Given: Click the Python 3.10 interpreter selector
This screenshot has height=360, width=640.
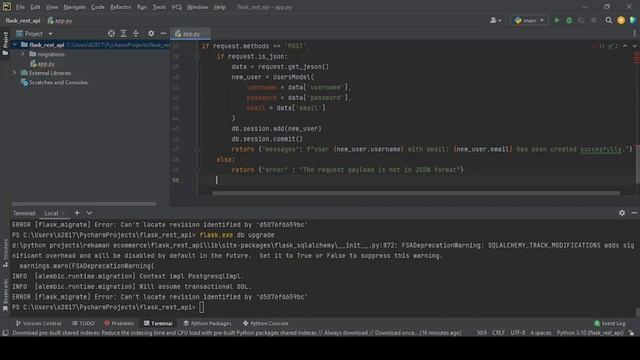Looking at the screenshot, I should 590,333.
